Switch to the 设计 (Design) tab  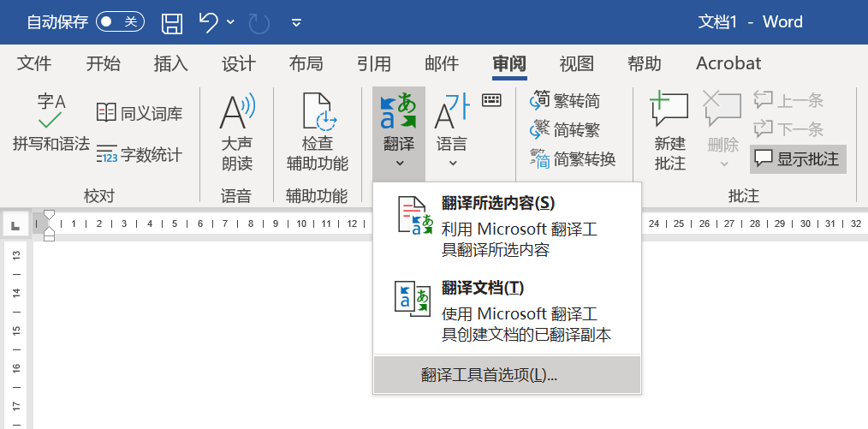[239, 63]
